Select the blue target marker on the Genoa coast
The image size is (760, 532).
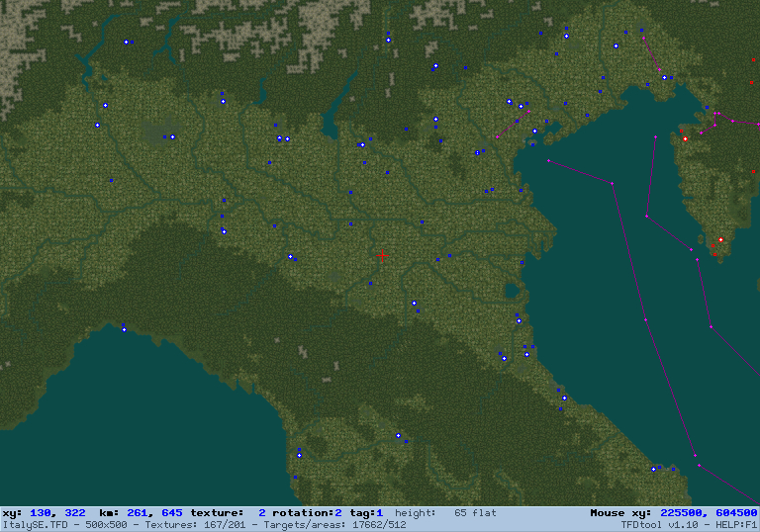point(124,329)
